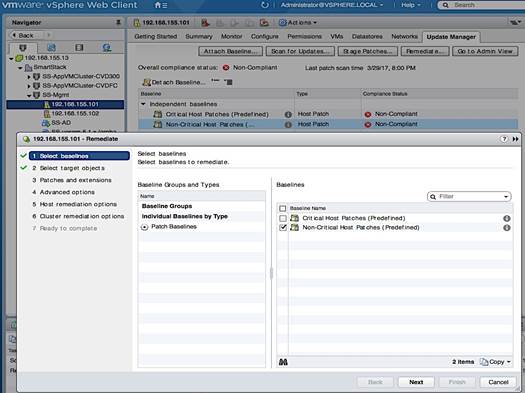Click the vSphere home icon
Screen dimensions: 525x393
point(158,5)
